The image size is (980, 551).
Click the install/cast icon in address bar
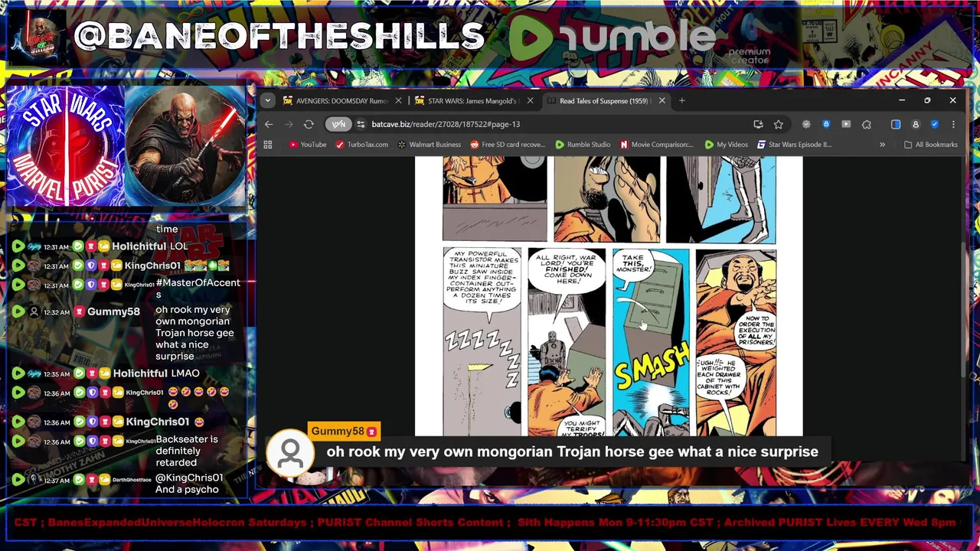coord(758,124)
